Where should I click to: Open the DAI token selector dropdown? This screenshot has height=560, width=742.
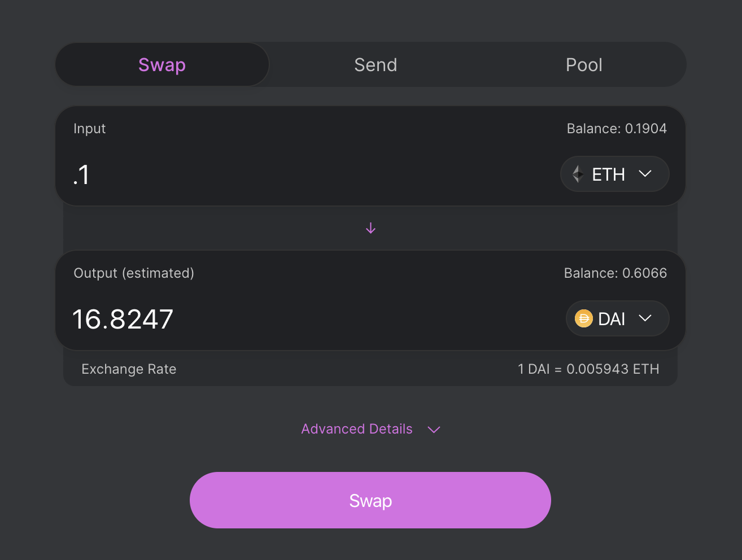pos(617,318)
